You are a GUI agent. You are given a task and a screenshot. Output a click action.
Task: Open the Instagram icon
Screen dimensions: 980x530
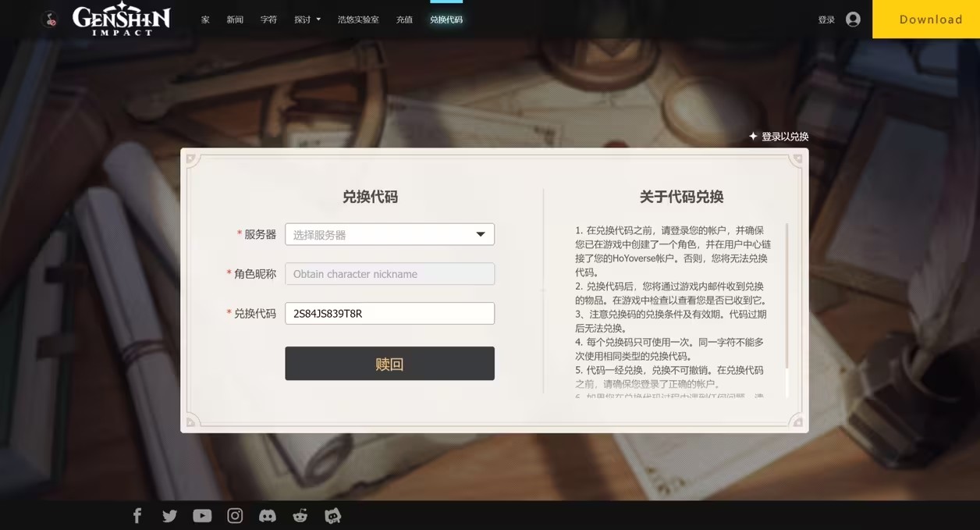point(235,515)
